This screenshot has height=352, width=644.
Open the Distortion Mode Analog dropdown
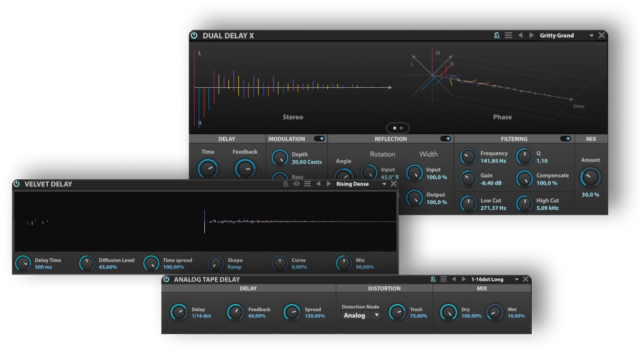361,315
